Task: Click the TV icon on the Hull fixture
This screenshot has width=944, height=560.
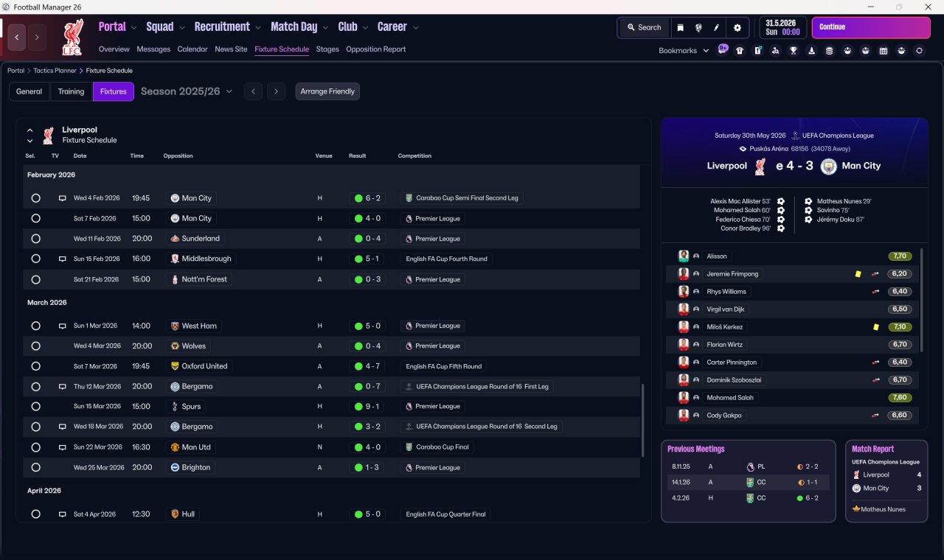Action: click(63, 514)
